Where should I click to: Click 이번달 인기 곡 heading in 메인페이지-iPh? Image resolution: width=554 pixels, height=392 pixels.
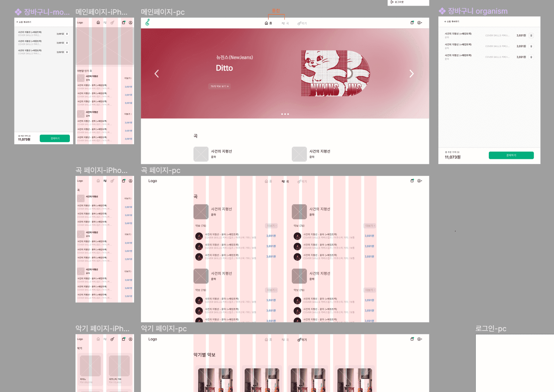(x=85, y=71)
